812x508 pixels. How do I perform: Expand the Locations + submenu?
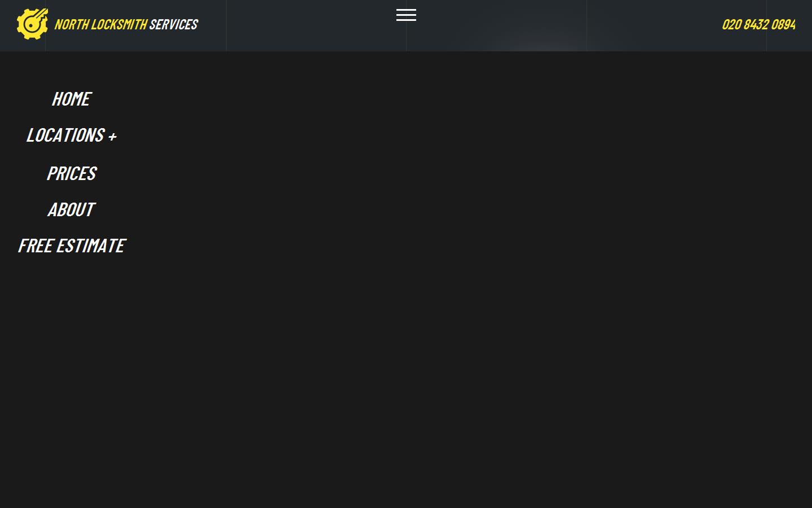[x=72, y=135]
